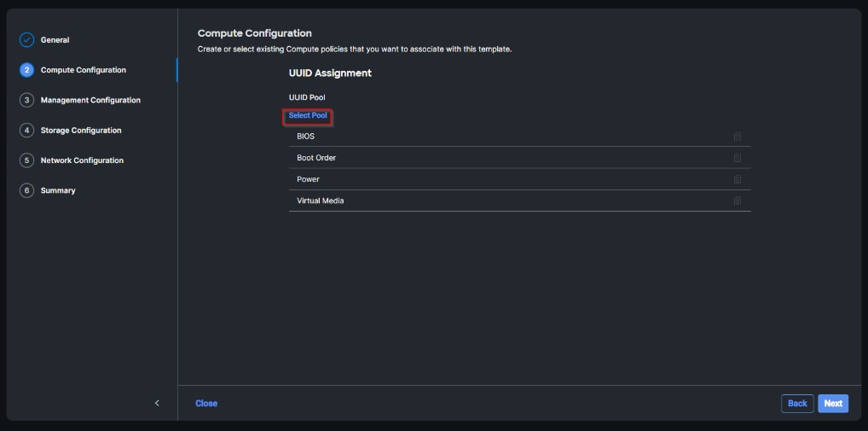Viewport: 868px width, 431px height.
Task: Collapse the wizard sidebar with chevron
Action: pyautogui.click(x=157, y=403)
